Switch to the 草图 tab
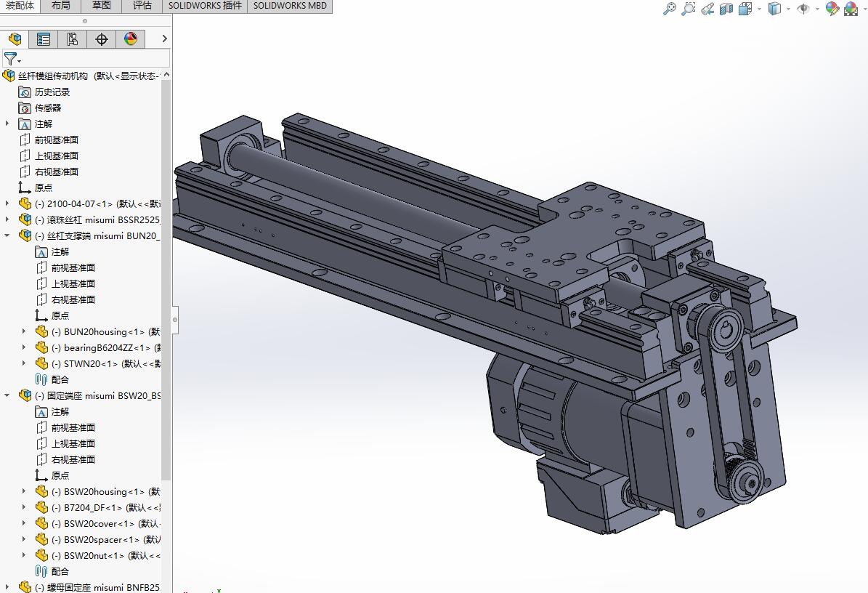This screenshot has width=868, height=593. (x=101, y=6)
